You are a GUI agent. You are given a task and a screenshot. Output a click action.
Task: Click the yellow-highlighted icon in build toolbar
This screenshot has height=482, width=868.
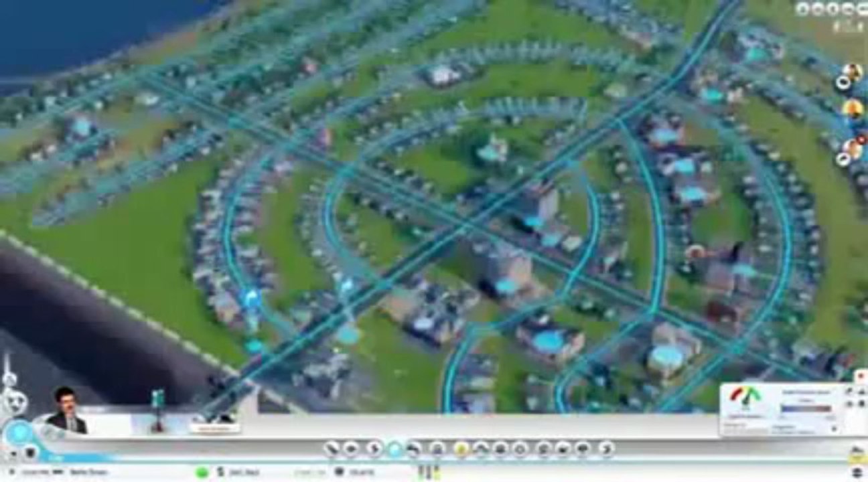coord(461,449)
